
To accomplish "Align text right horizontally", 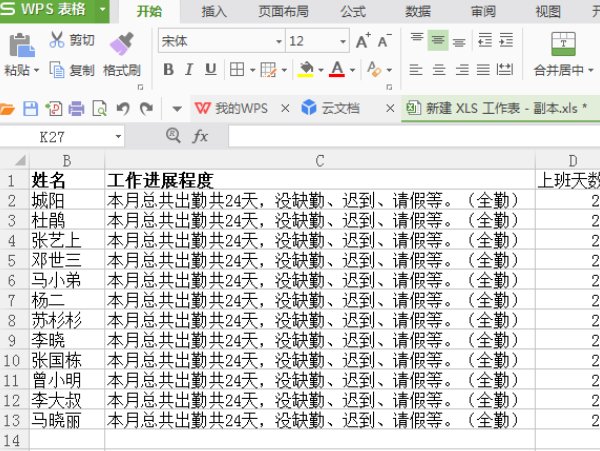I will tap(462, 70).
